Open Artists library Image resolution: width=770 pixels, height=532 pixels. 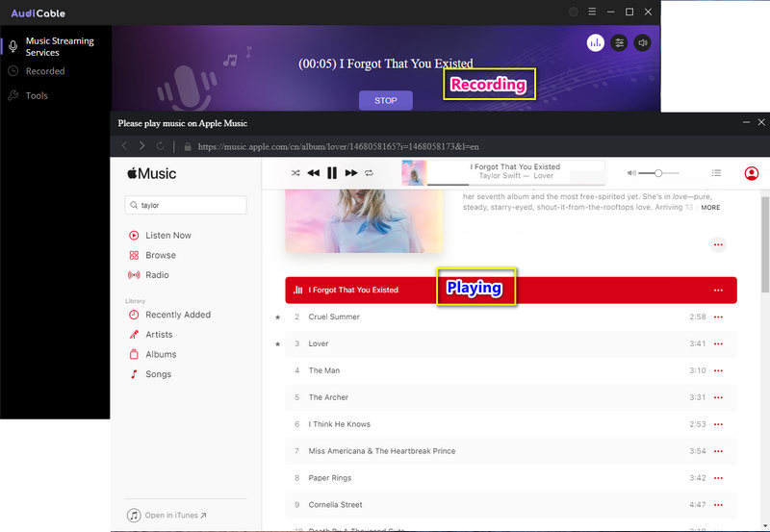click(x=151, y=334)
